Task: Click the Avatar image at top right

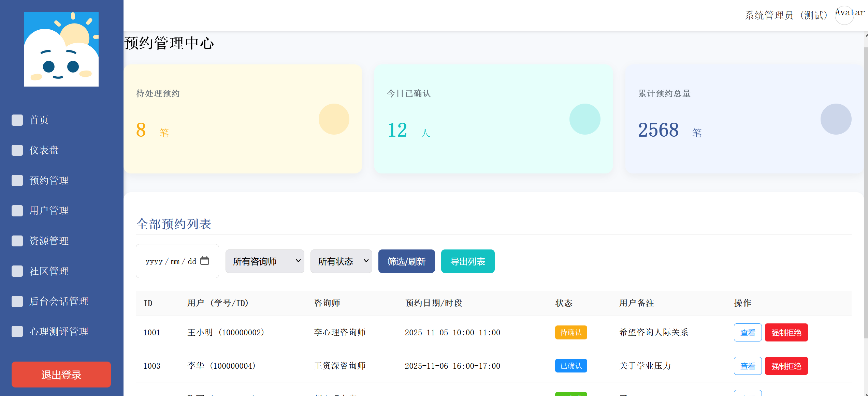Action: (x=845, y=15)
